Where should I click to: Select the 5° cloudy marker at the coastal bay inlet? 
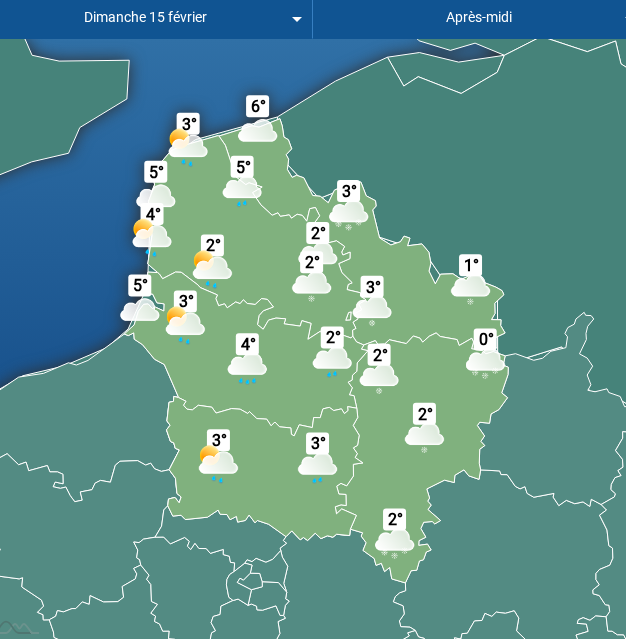pyautogui.click(x=140, y=297)
